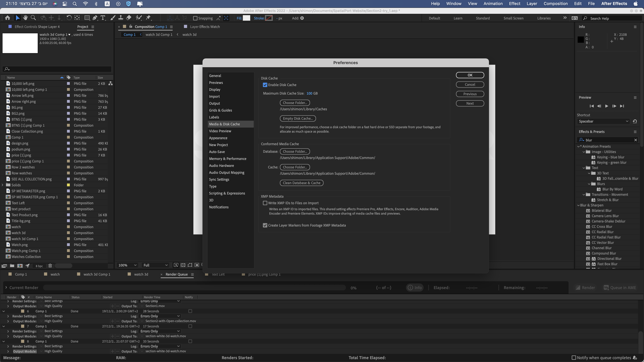Disable the Enable Disk Cache checkbox
The image size is (644, 362).
[x=265, y=85]
